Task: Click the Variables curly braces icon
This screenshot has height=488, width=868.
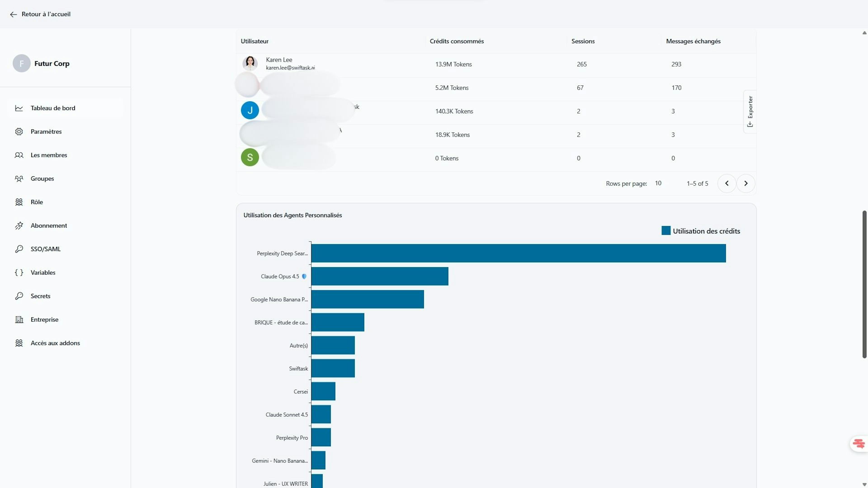Action: tap(19, 272)
